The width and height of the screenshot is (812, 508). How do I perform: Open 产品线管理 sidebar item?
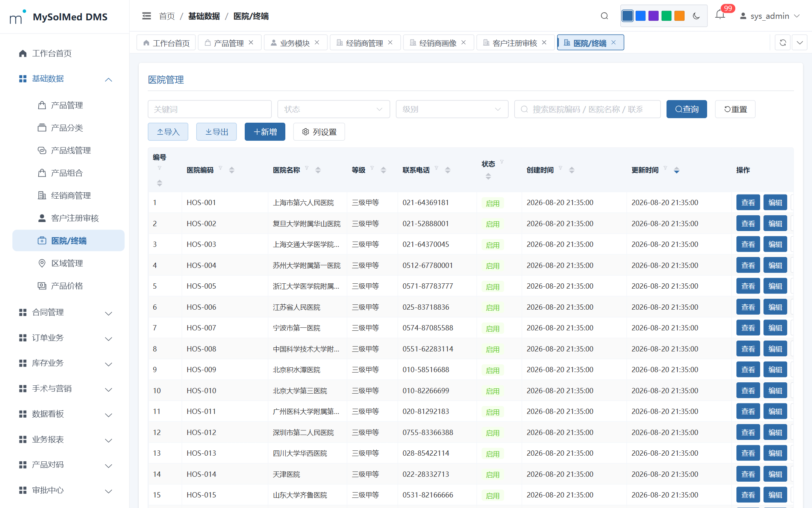[68, 151]
